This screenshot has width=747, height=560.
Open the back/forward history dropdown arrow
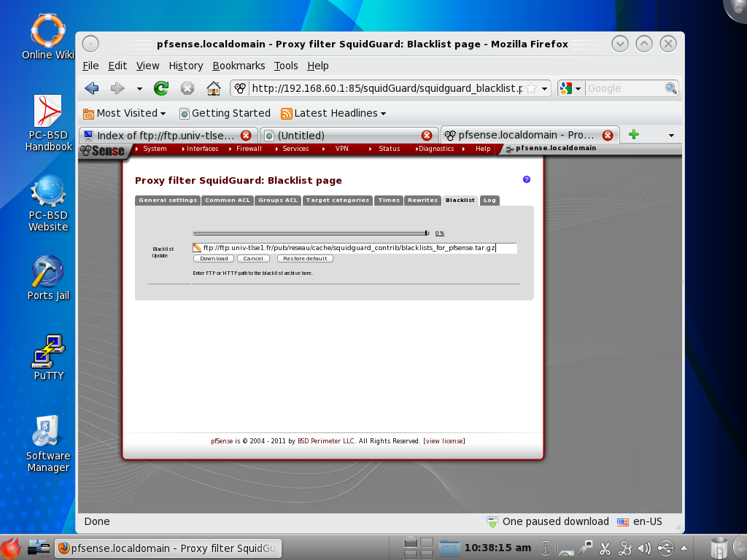click(139, 88)
